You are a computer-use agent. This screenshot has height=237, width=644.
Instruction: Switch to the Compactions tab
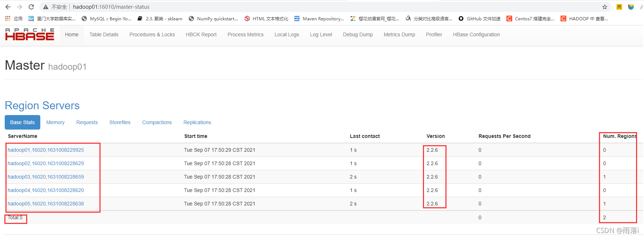tap(157, 122)
